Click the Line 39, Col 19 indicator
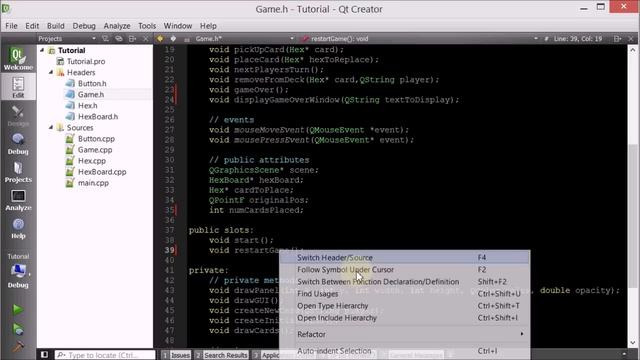Image resolution: width=640 pixels, height=360 pixels. [x=578, y=38]
